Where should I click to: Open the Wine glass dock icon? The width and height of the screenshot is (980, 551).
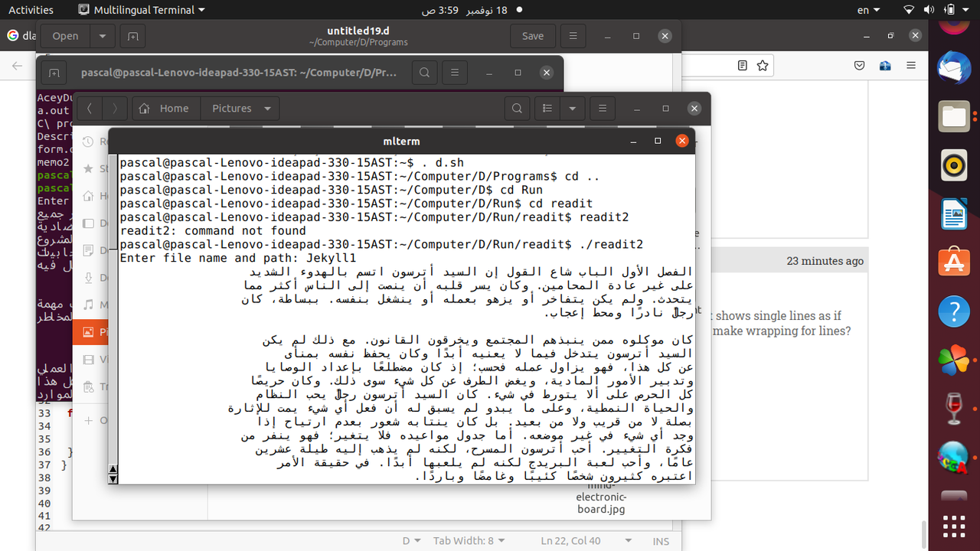pos(953,409)
